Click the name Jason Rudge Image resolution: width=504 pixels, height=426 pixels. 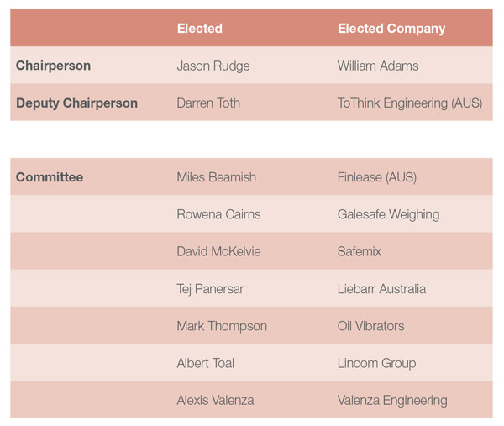(213, 66)
